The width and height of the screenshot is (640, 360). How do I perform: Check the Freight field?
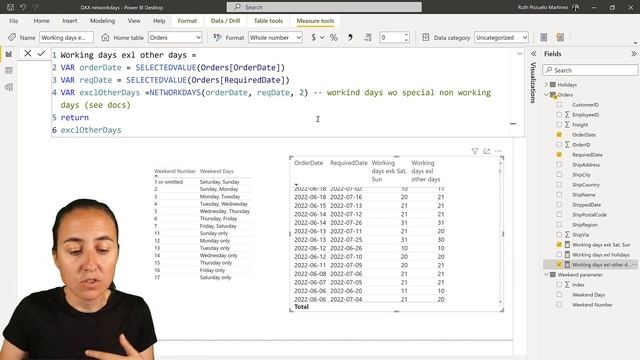pyautogui.click(x=559, y=124)
